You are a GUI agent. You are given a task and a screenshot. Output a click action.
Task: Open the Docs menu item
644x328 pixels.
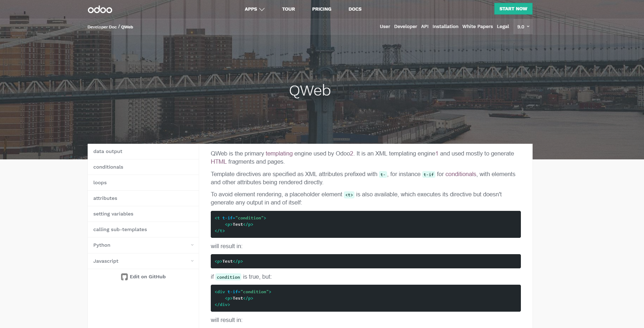(355, 9)
